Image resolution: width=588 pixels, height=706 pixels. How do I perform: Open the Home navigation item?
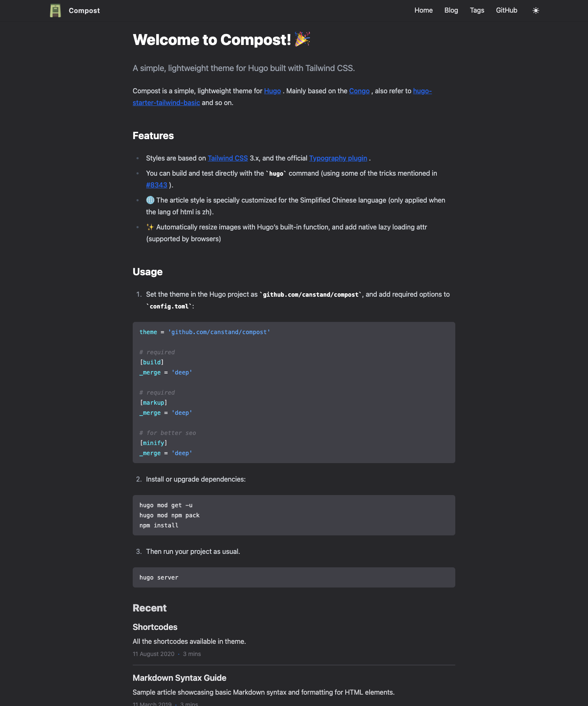click(423, 10)
